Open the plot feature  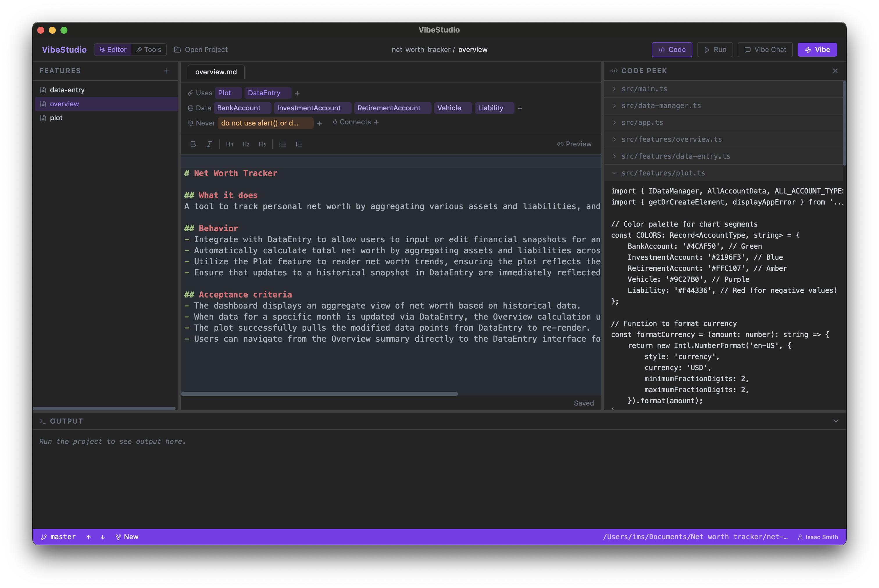[106, 118]
